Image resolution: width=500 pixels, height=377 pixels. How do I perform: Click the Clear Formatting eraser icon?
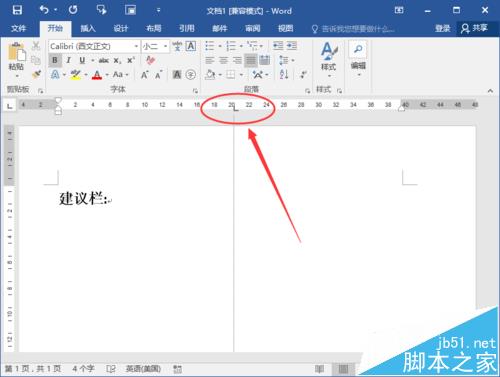point(150,60)
